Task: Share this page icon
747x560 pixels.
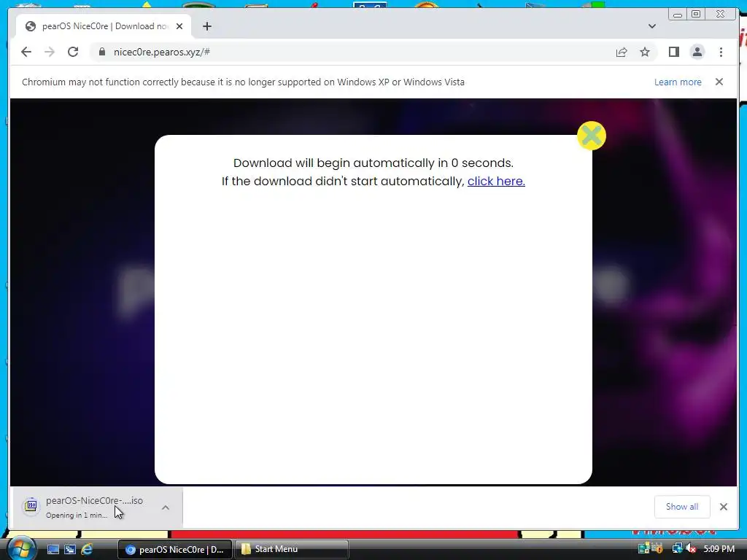Action: (x=622, y=52)
